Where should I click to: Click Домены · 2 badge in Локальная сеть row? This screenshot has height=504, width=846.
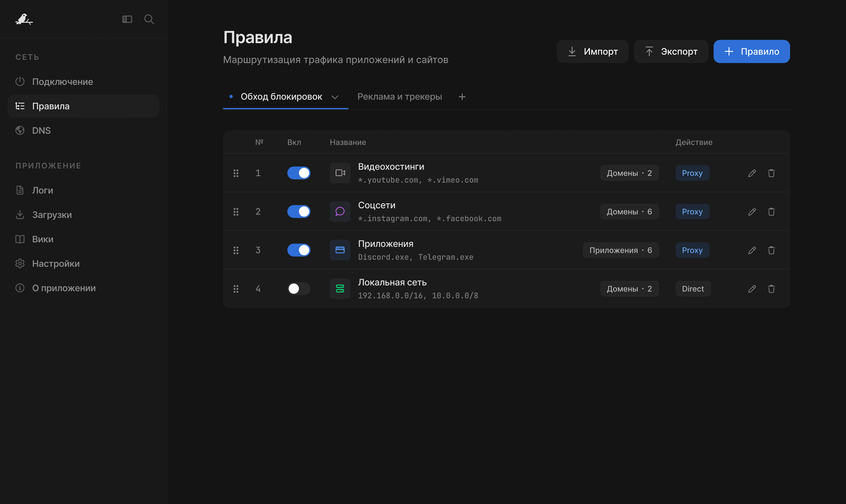pos(629,289)
